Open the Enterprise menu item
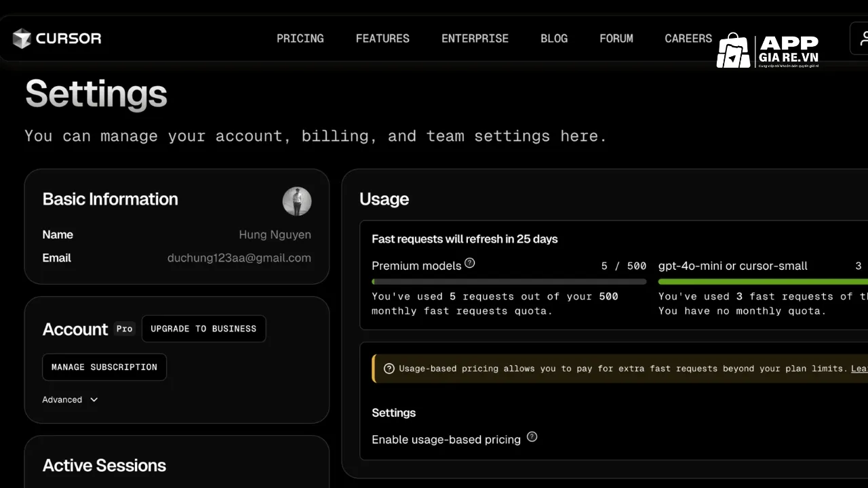 (475, 39)
